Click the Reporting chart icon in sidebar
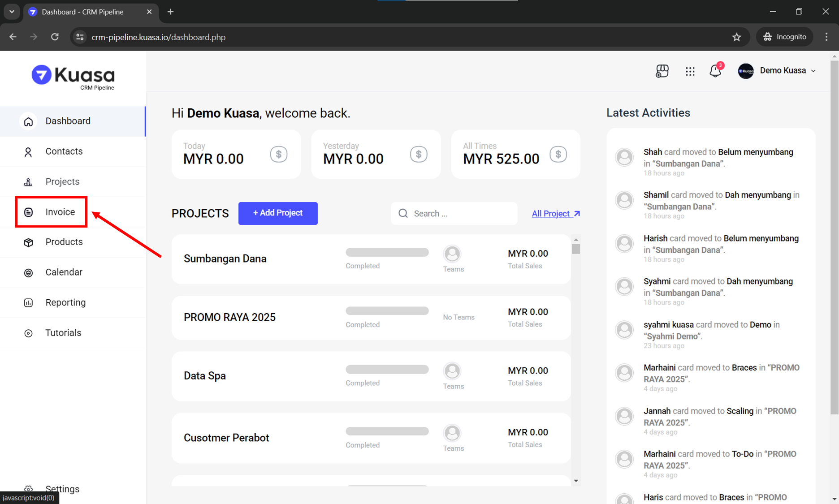 tap(28, 303)
